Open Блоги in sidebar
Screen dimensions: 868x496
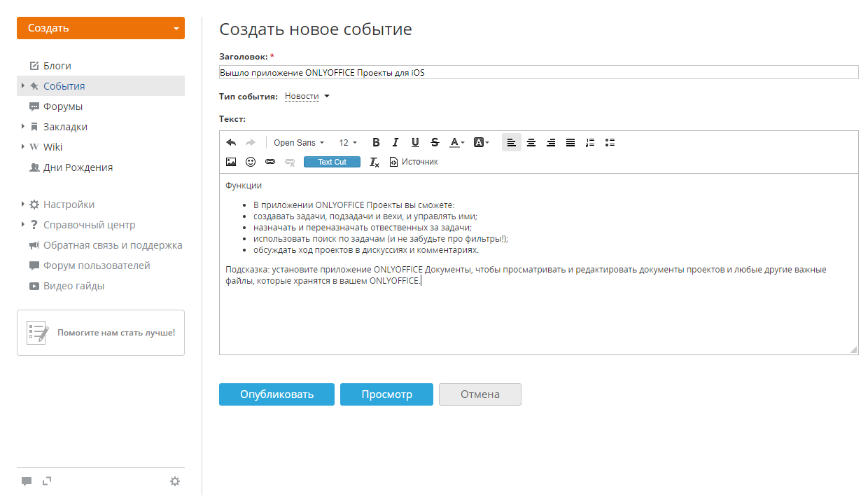point(57,66)
